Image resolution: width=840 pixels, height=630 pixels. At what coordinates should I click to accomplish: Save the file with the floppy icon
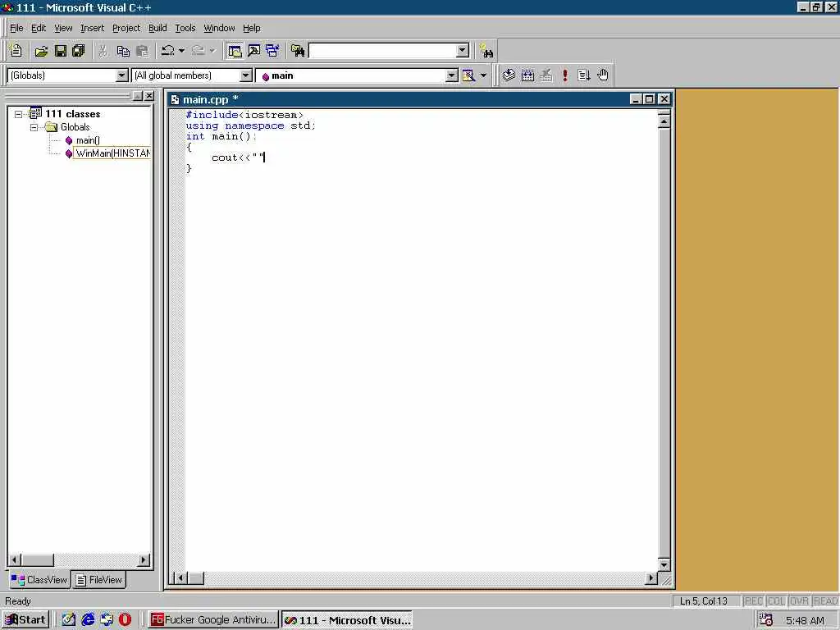[61, 51]
